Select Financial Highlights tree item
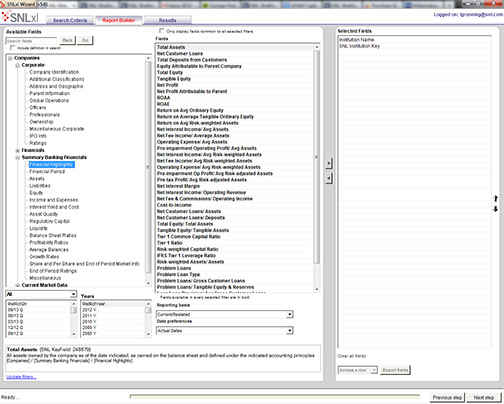Screen dimensions: 504x404 coord(51,165)
